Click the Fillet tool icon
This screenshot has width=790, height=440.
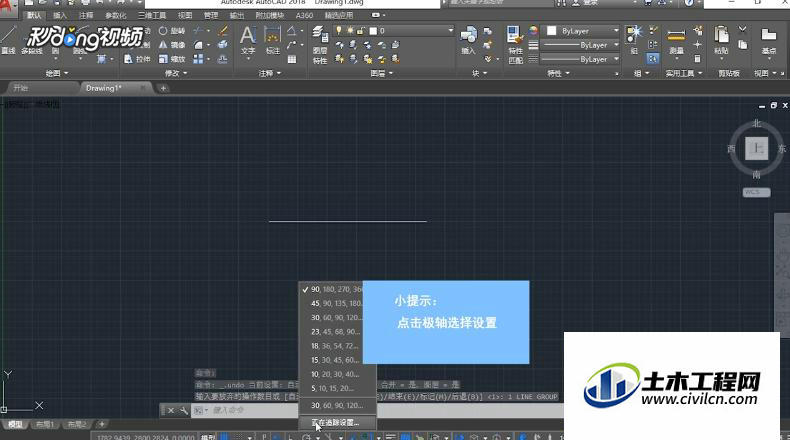coord(199,45)
